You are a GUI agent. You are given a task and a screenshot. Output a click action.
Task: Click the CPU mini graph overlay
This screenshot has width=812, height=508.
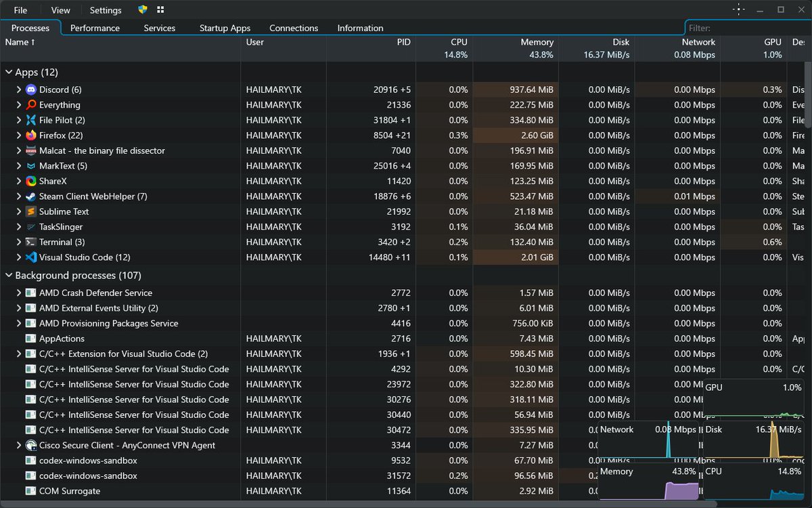pos(754,482)
